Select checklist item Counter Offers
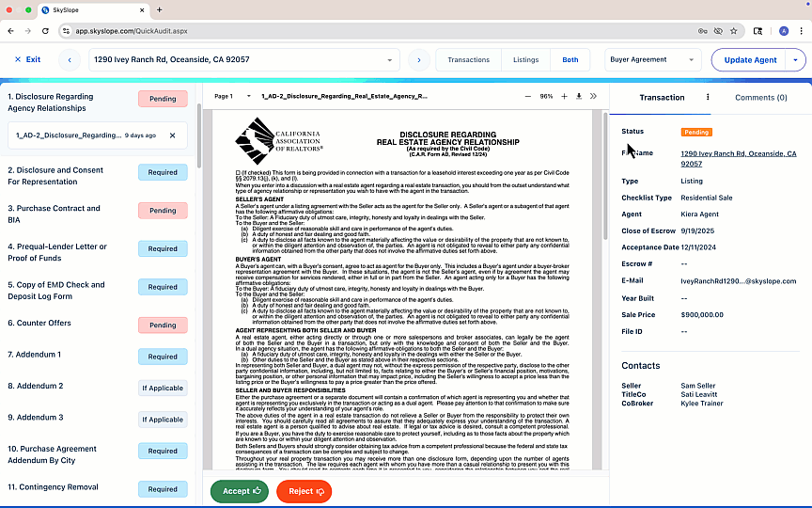812x508 pixels. click(x=39, y=323)
